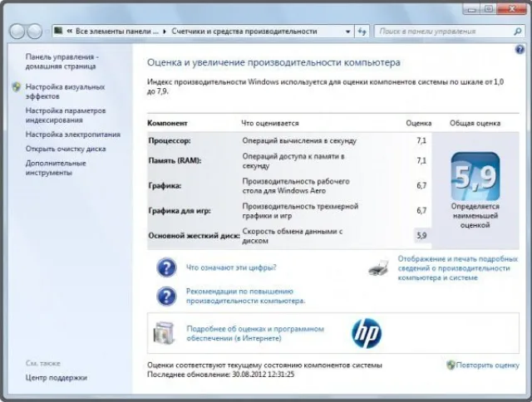Click the software box icon near 'Подробнее об оценках'
Screen dimensions: 532x402
[164, 333]
